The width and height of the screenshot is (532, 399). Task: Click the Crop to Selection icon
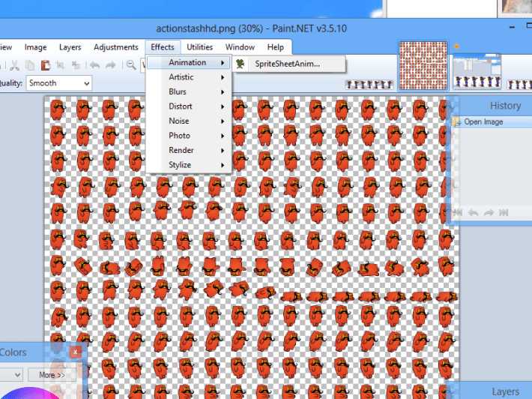pos(61,64)
